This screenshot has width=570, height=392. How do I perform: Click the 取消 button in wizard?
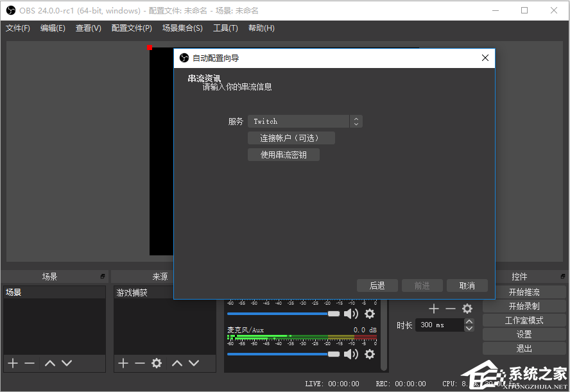coord(467,285)
